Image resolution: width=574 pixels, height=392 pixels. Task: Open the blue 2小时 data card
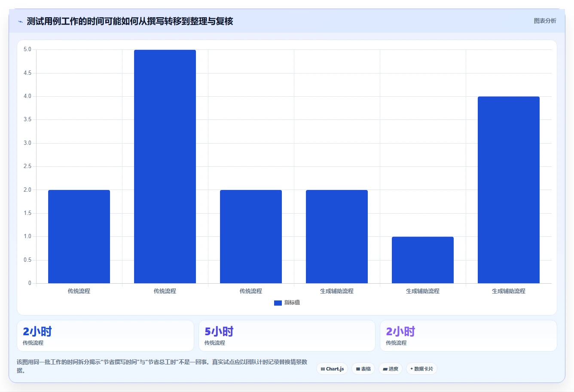click(x=105, y=336)
